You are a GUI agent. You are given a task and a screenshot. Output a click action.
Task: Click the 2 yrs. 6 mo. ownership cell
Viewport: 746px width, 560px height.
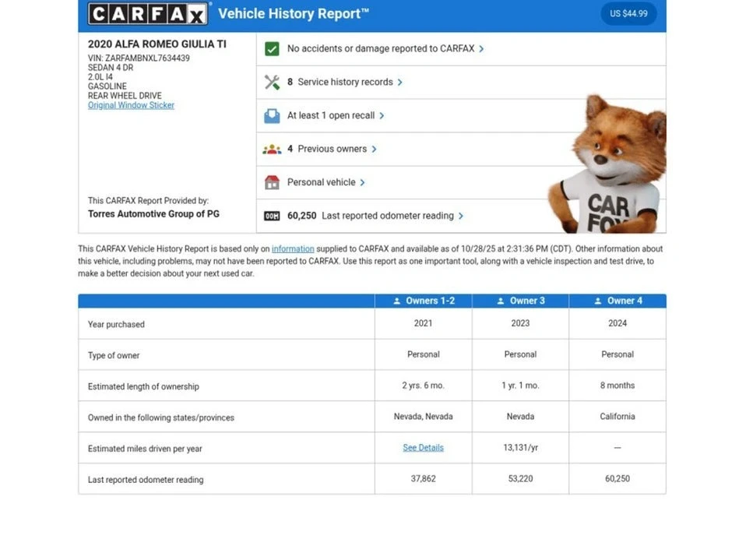(x=423, y=386)
